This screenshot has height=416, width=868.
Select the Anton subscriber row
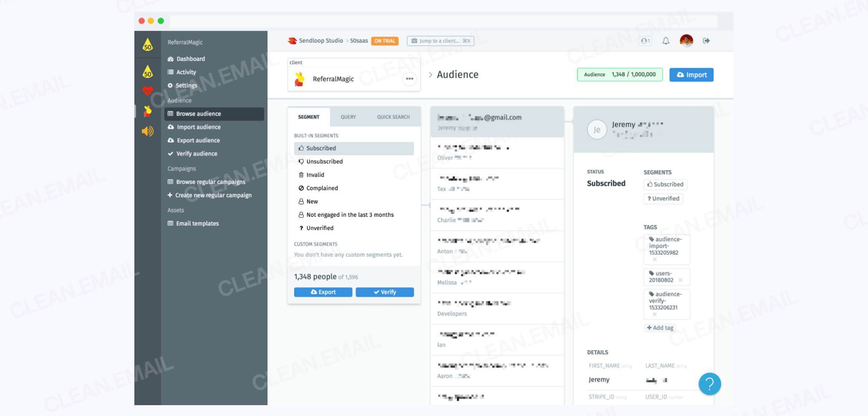point(497,247)
